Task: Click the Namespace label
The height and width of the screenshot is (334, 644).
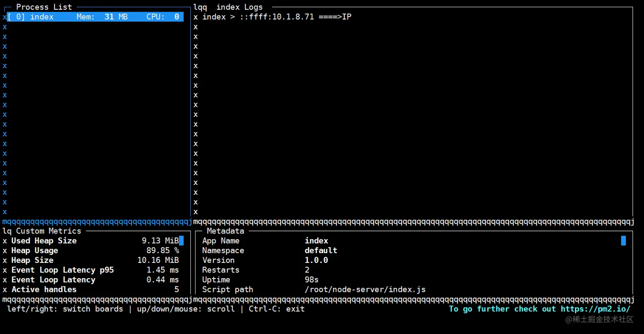Action: coord(223,250)
